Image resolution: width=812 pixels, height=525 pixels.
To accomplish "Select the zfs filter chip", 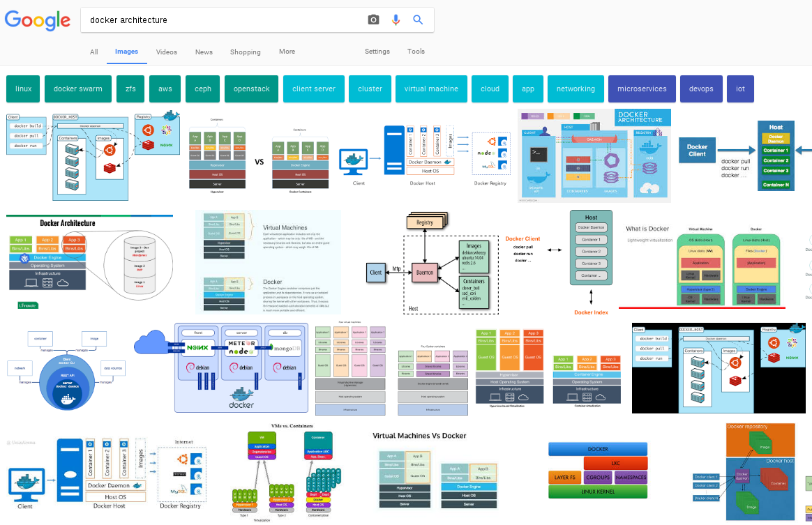I will pyautogui.click(x=130, y=89).
